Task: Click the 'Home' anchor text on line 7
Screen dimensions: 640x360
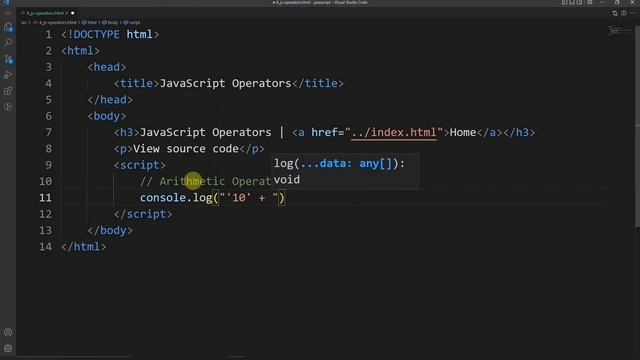Action: [463, 132]
